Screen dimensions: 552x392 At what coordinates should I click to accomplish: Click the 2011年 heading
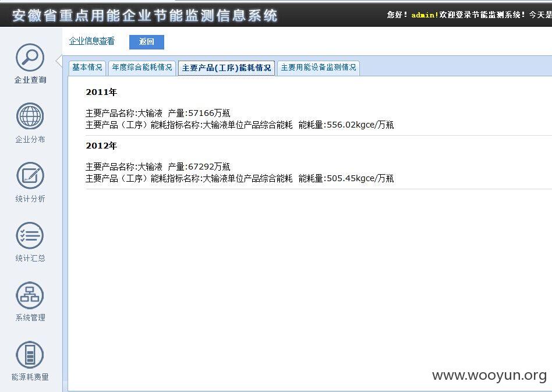pyautogui.click(x=101, y=92)
